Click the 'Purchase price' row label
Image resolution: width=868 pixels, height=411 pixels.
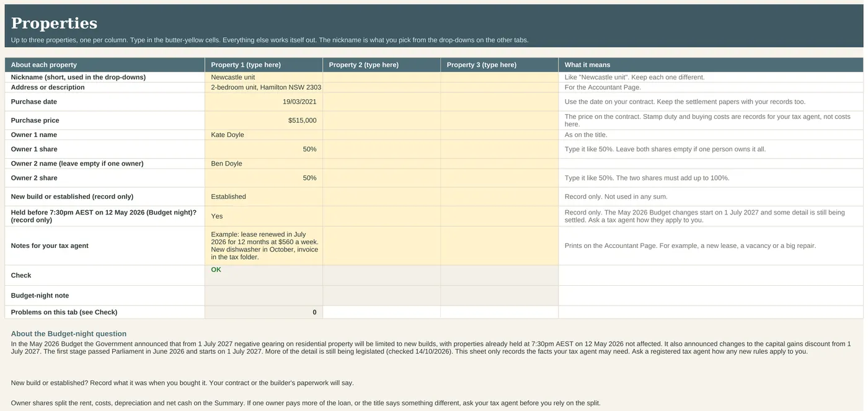click(35, 120)
